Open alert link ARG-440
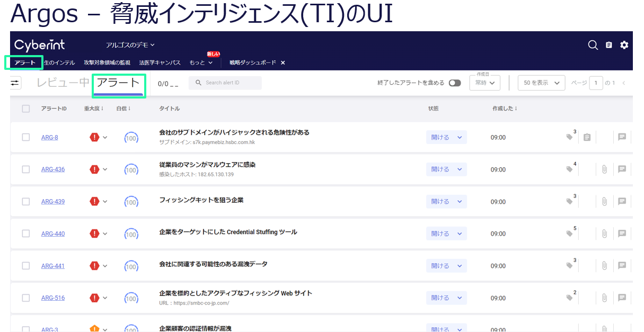 [x=53, y=234]
